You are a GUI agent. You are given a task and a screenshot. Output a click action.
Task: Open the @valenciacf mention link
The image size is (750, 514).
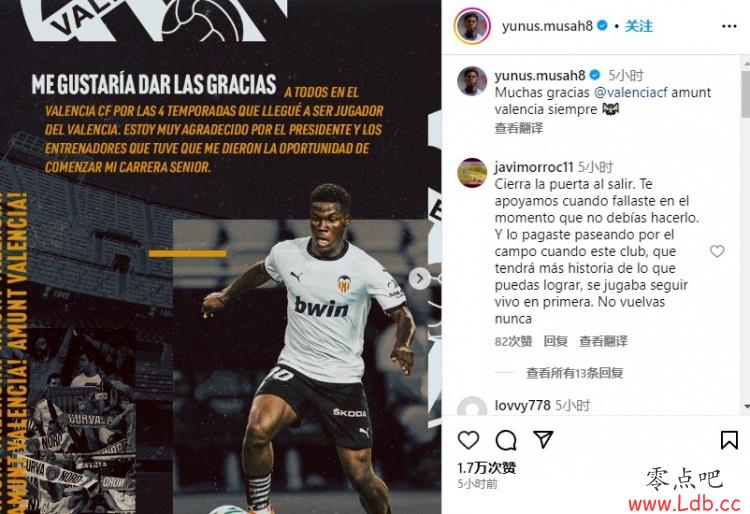[630, 92]
